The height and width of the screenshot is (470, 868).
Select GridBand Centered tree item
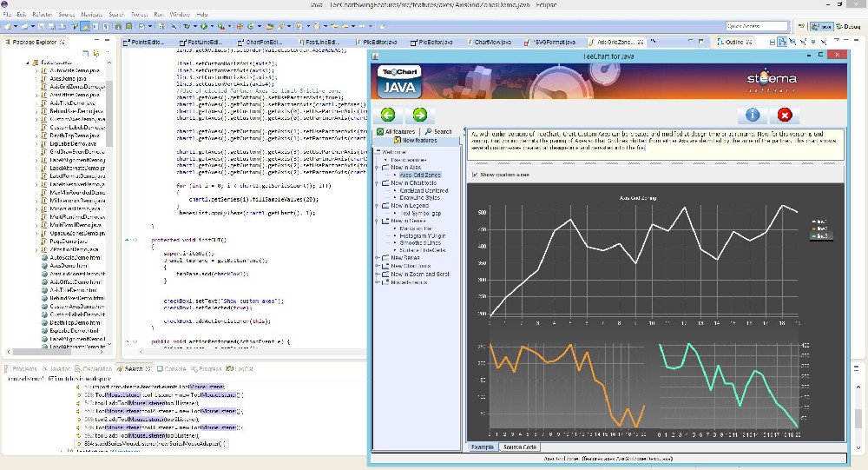click(424, 190)
